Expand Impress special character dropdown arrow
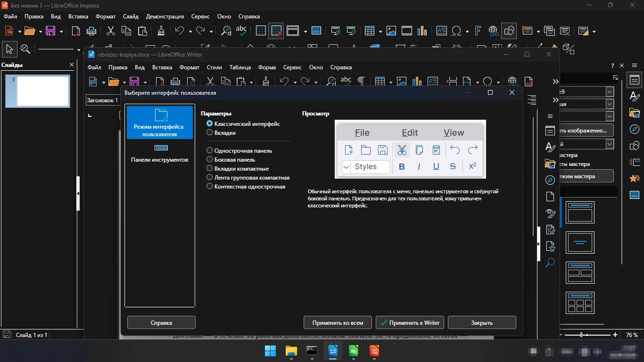The width and height of the screenshot is (644, 362). click(467, 32)
